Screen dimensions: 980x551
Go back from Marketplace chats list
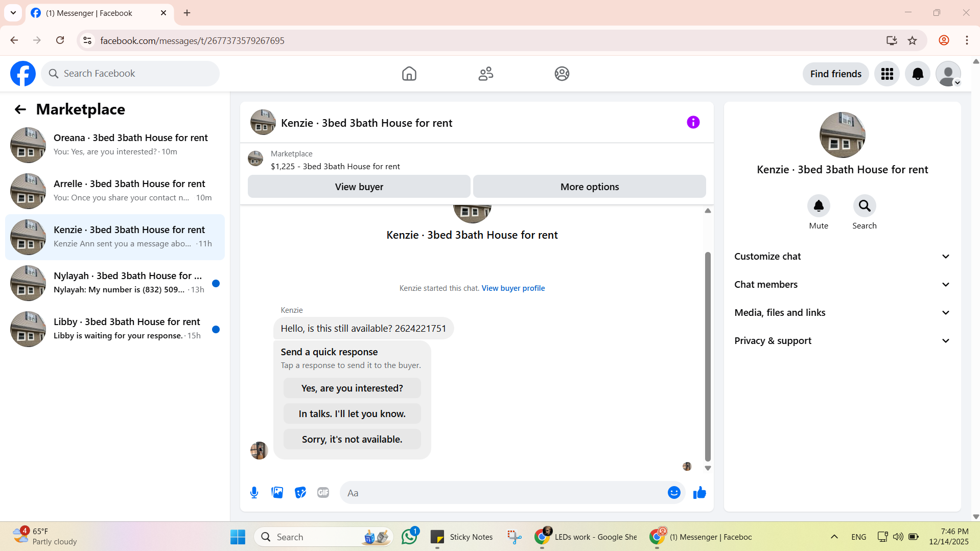click(20, 109)
